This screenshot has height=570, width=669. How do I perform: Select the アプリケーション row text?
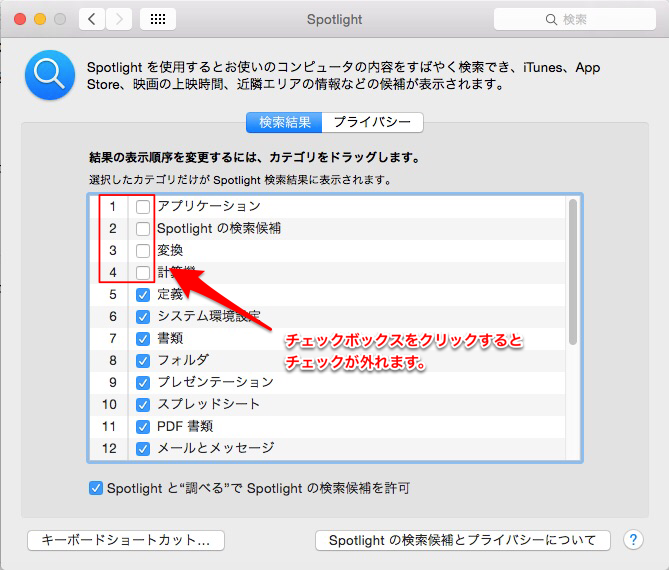click(209, 206)
